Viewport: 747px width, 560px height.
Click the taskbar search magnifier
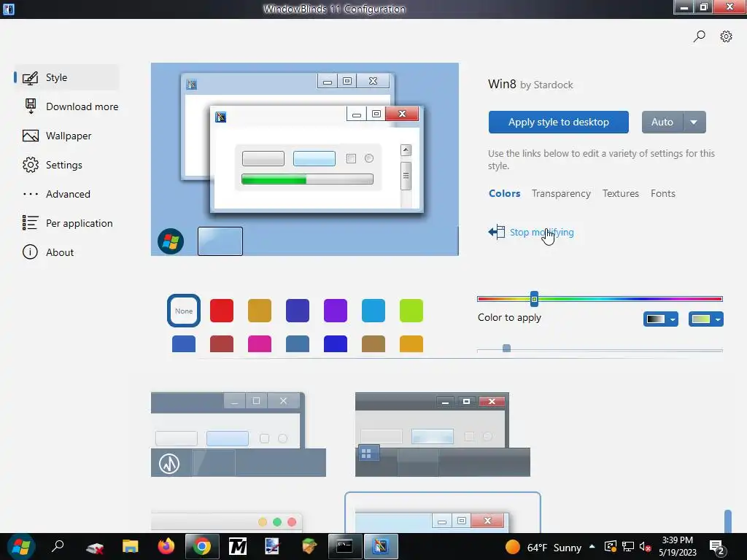pyautogui.click(x=58, y=546)
